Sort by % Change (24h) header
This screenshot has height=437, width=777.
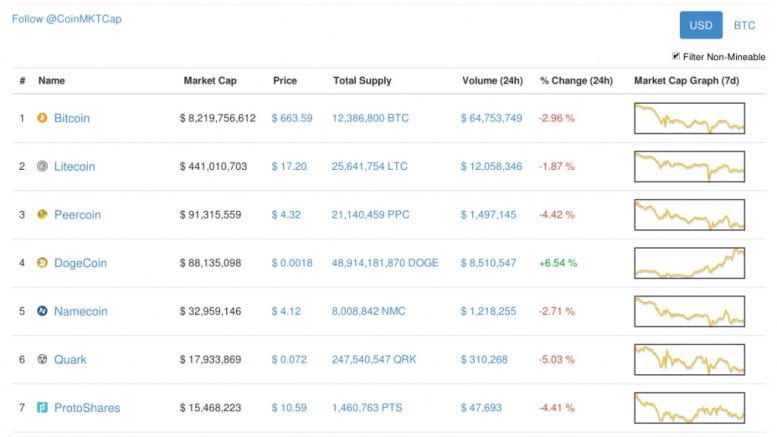576,80
